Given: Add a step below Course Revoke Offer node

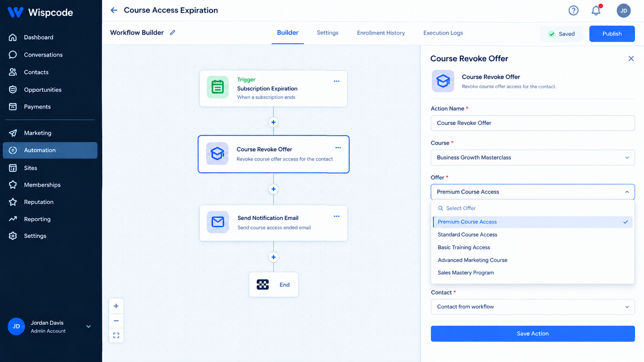Looking at the screenshot, I should 273,189.
